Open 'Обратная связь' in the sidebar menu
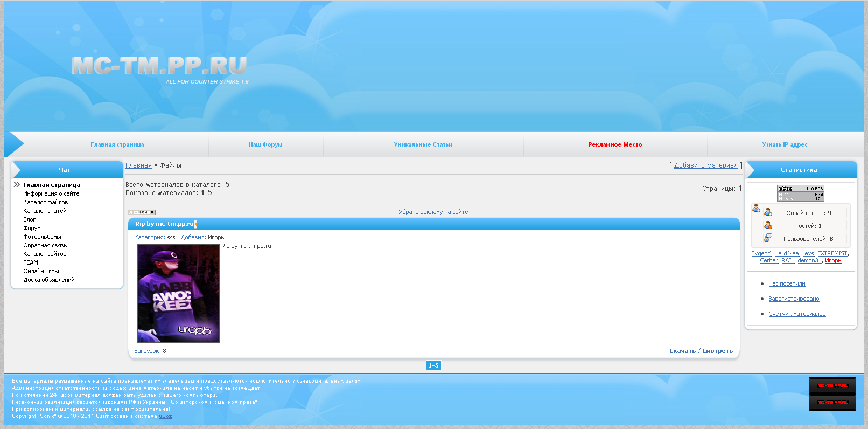 [x=45, y=245]
